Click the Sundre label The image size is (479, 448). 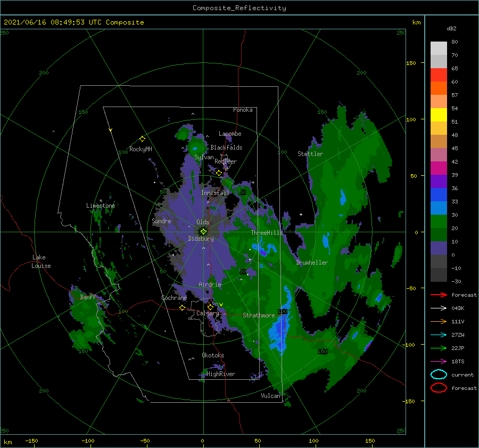(161, 221)
